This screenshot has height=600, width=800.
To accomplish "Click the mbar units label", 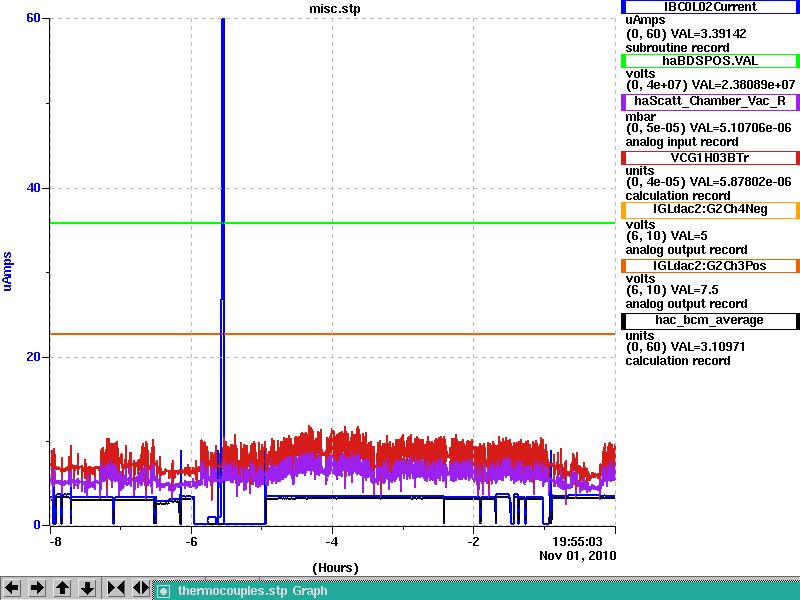I will 641,117.
